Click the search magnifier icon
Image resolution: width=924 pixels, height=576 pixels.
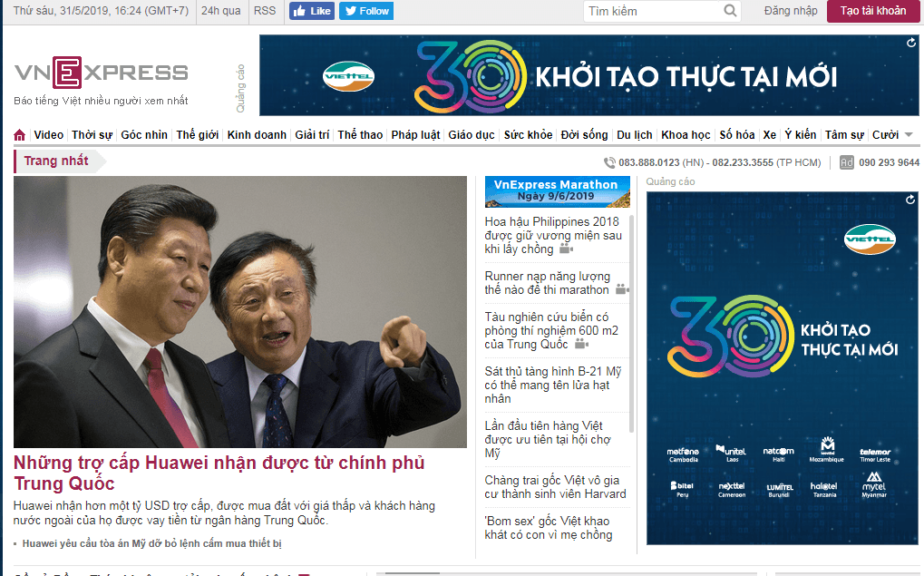[730, 11]
